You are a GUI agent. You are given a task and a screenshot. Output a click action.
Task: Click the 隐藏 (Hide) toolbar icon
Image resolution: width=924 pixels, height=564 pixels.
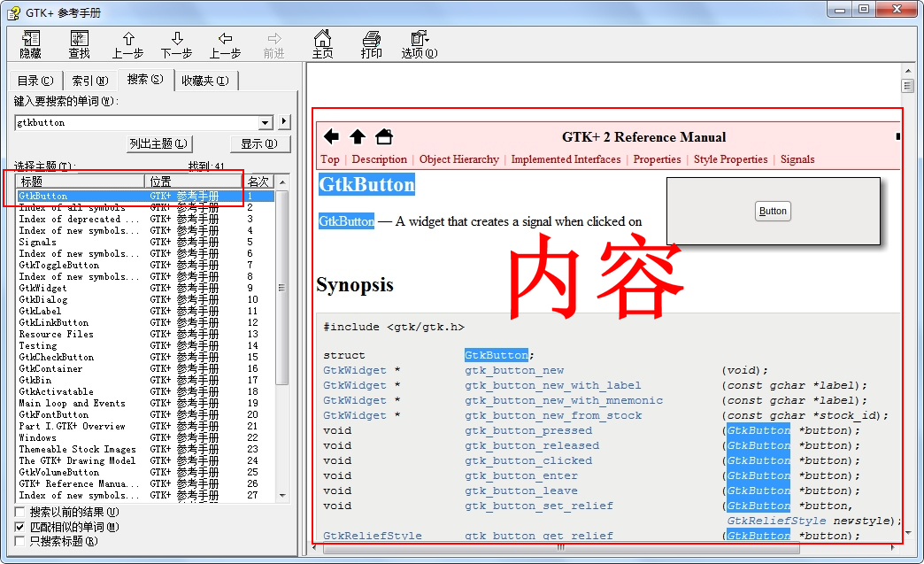[x=31, y=44]
